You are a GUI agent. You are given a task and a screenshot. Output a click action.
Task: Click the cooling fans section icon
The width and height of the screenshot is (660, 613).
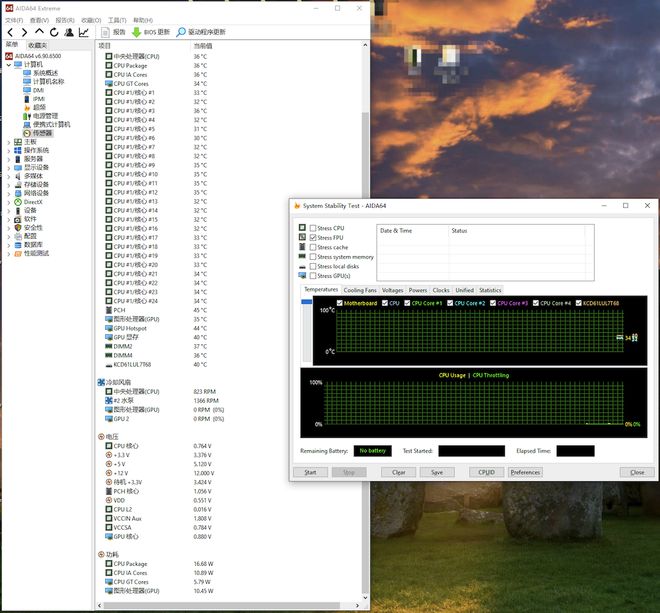pos(101,382)
